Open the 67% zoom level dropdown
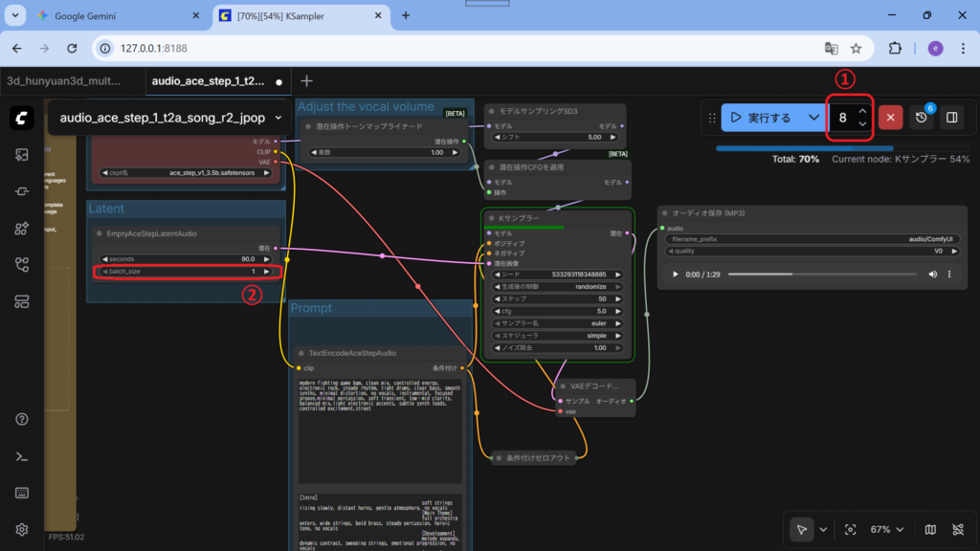The width and height of the screenshot is (980, 551). point(889,529)
